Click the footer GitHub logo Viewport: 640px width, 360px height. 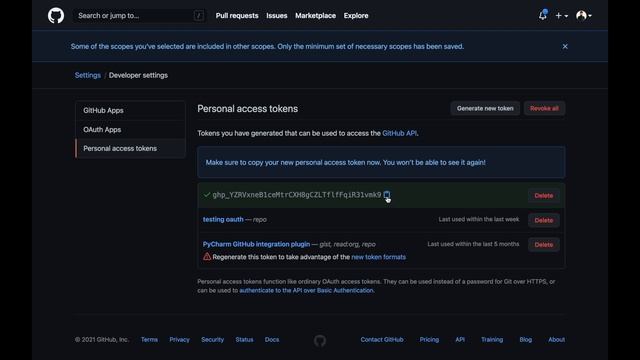tap(320, 340)
